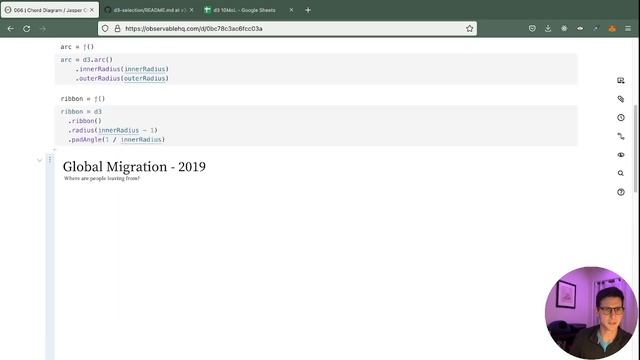The height and width of the screenshot is (360, 640).
Task: Click the 'ribbon = ƒ()' cell output
Action: tap(82, 99)
